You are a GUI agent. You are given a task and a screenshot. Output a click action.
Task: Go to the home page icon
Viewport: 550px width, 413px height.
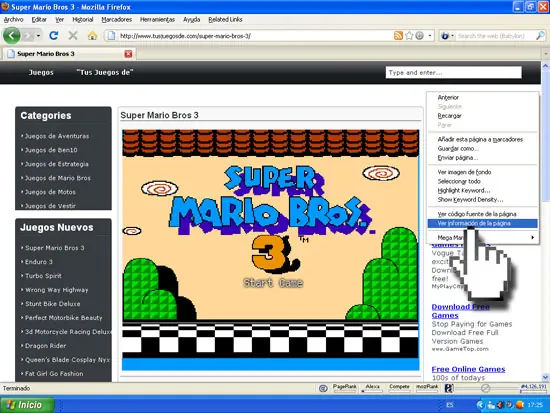point(92,35)
